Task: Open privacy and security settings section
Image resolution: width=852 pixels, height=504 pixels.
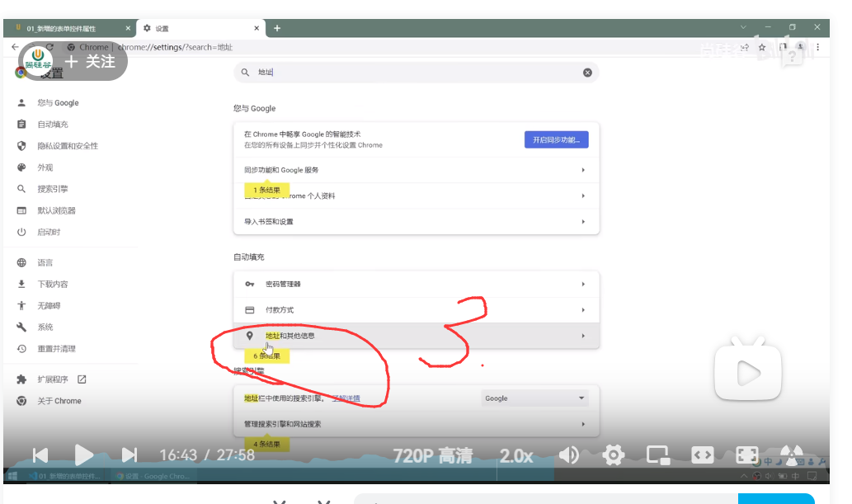Action: point(68,146)
